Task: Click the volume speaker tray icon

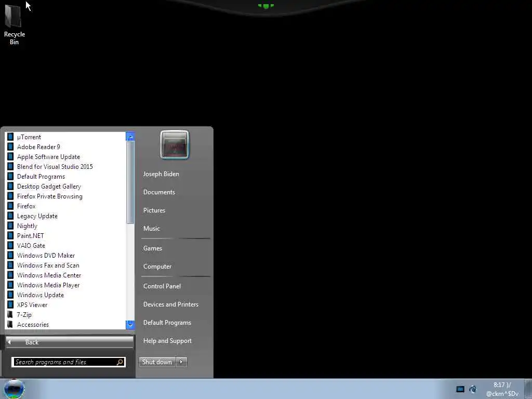Action: tap(473, 389)
